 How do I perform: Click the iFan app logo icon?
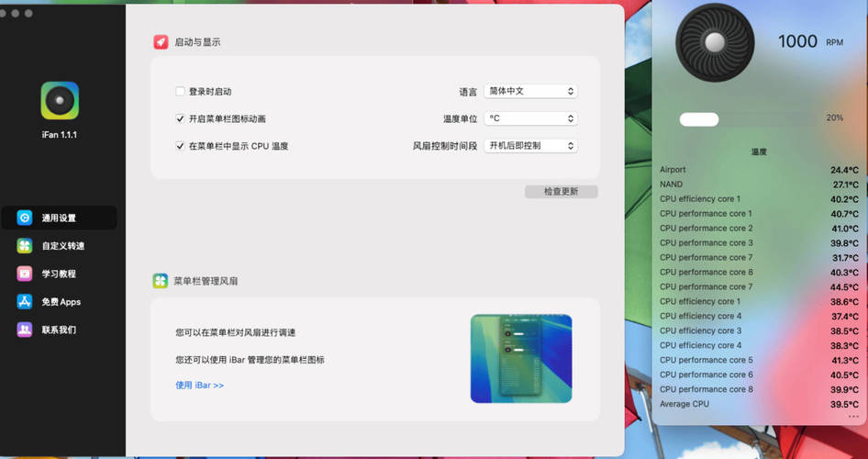(60, 100)
